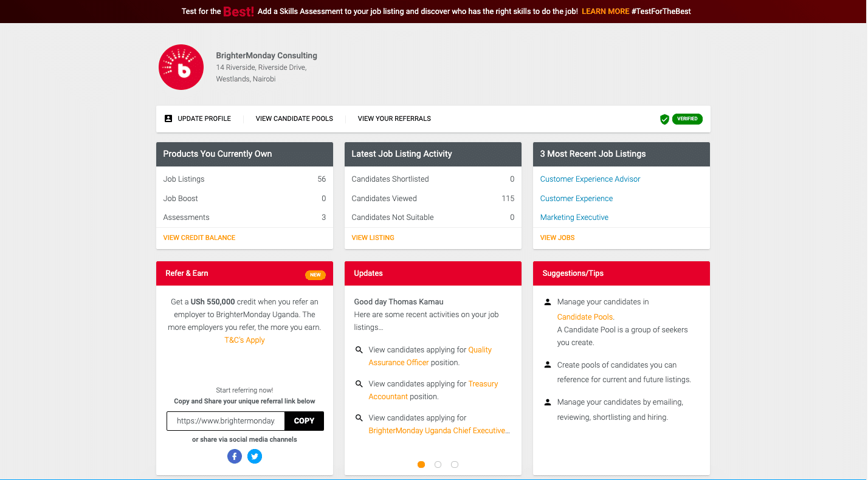Select the second Updates carousel dot

click(x=438, y=464)
